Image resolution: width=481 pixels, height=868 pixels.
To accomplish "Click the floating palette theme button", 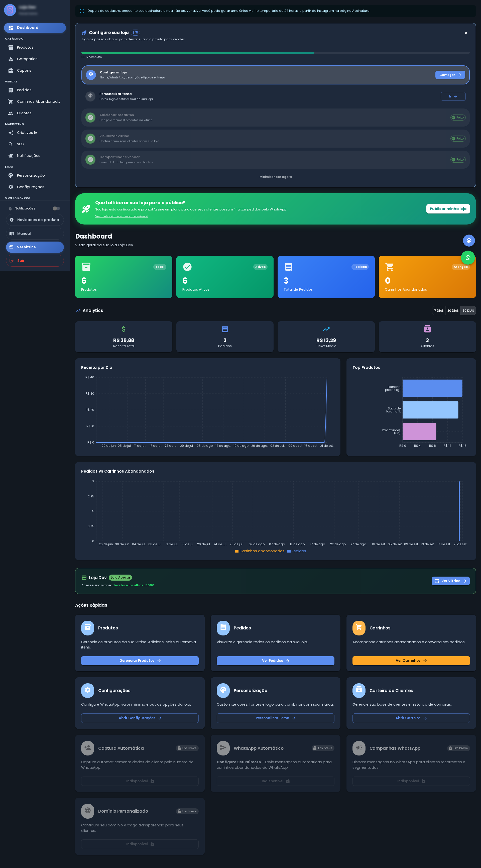I will (468, 241).
